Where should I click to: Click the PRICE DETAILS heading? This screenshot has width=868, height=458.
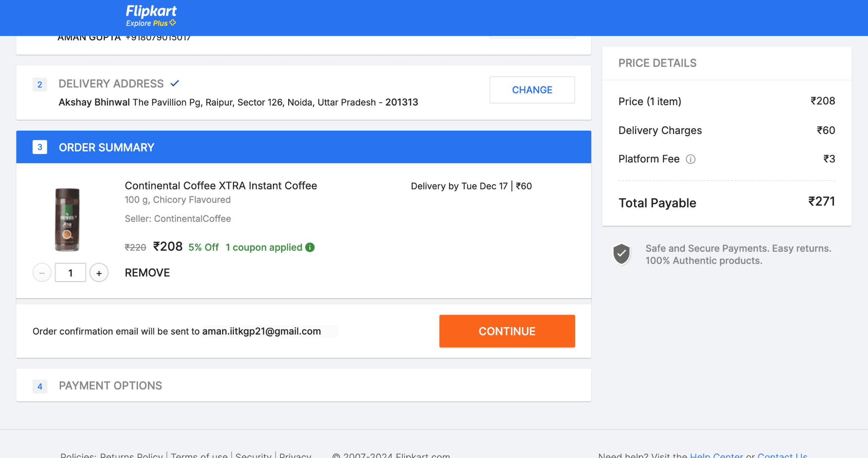coord(657,63)
